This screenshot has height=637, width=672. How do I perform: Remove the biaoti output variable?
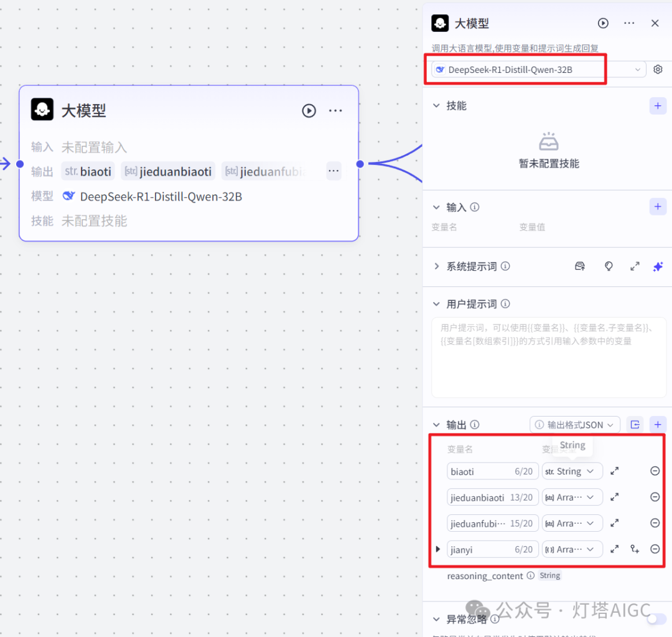click(x=655, y=471)
